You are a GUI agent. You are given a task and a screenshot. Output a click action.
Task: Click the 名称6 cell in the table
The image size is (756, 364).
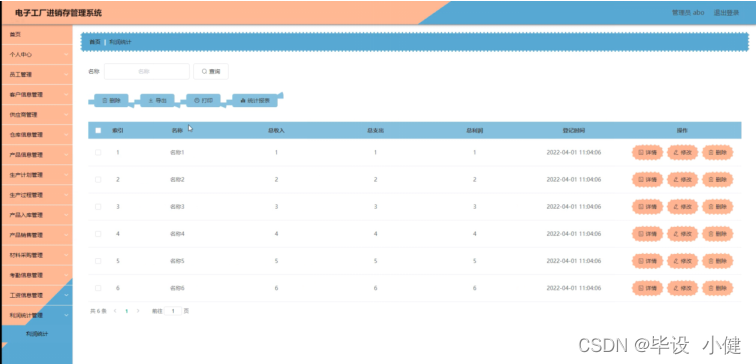(177, 288)
